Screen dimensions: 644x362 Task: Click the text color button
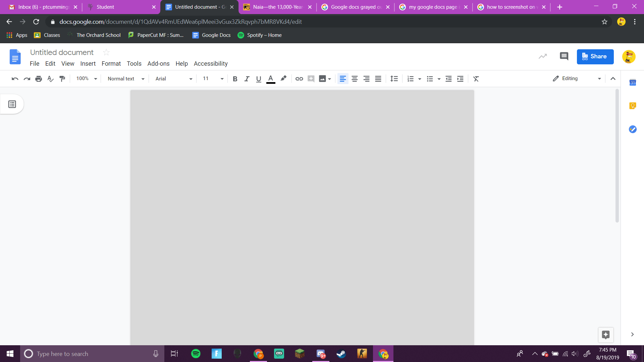coord(270,79)
